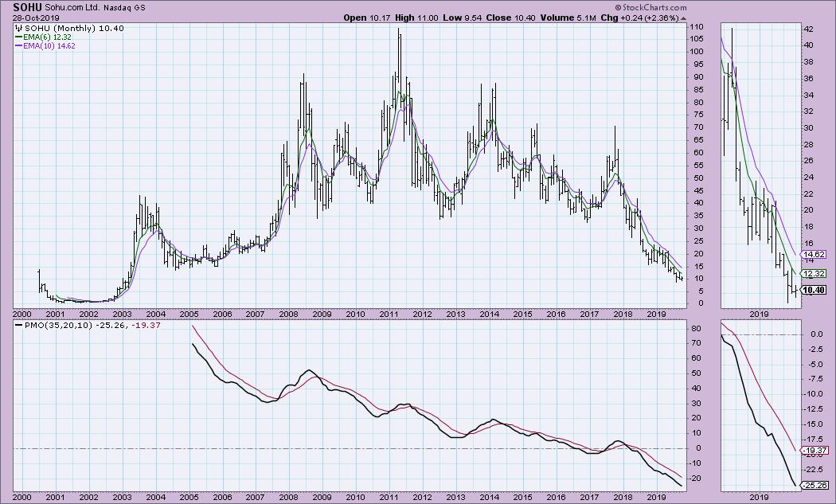The height and width of the screenshot is (504, 836).
Task: Click the -2.5 label on the zoomed PMO axis
Action: tap(817, 350)
